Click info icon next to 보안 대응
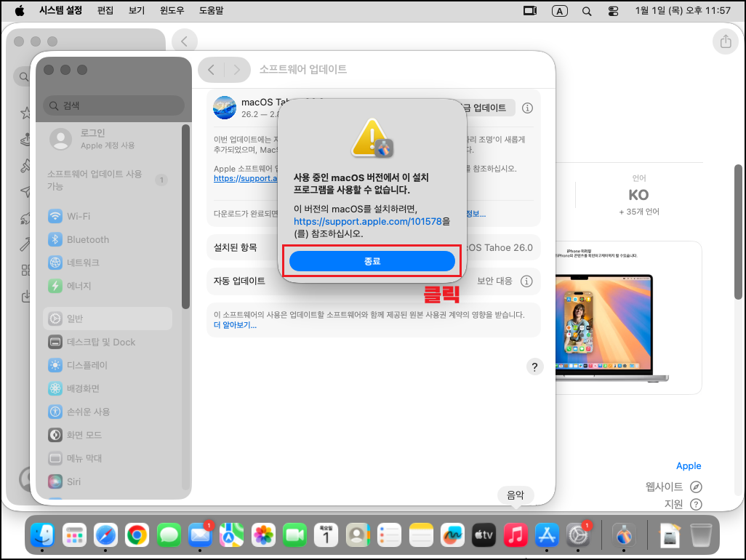Viewport: 746px width, 560px height. pyautogui.click(x=526, y=281)
